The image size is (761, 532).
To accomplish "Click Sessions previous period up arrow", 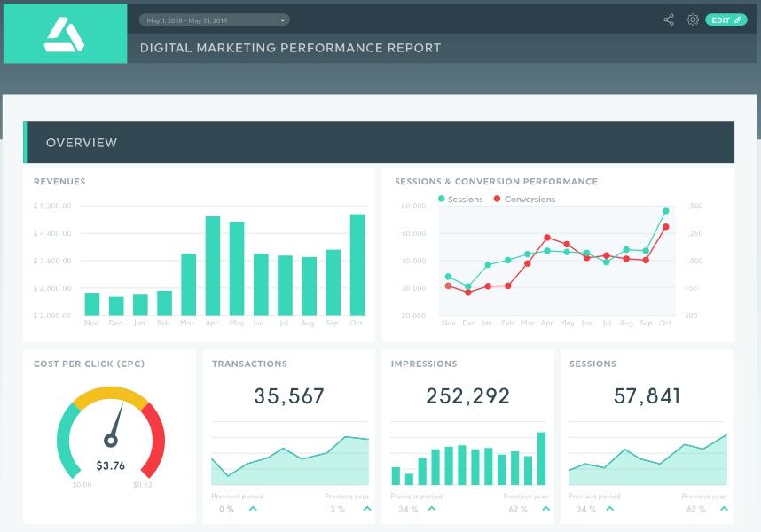I will (610, 509).
